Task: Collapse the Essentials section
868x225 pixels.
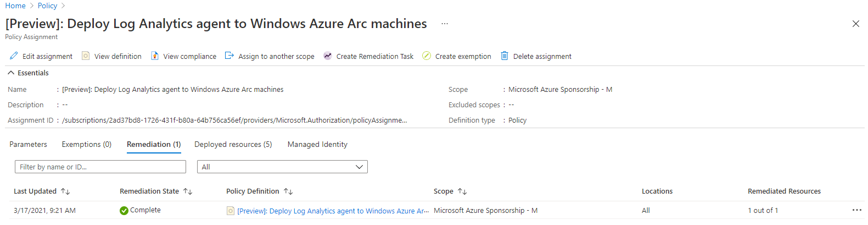Action: (11, 73)
